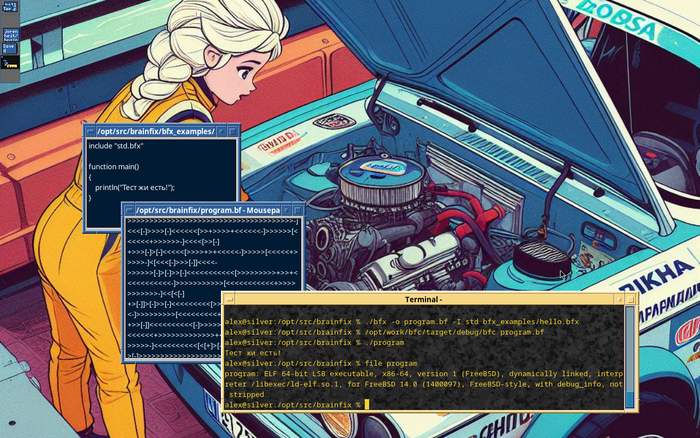700x438 pixels.
Task: Open window menu of the bfx_examples editor
Action: pyautogui.click(x=90, y=131)
